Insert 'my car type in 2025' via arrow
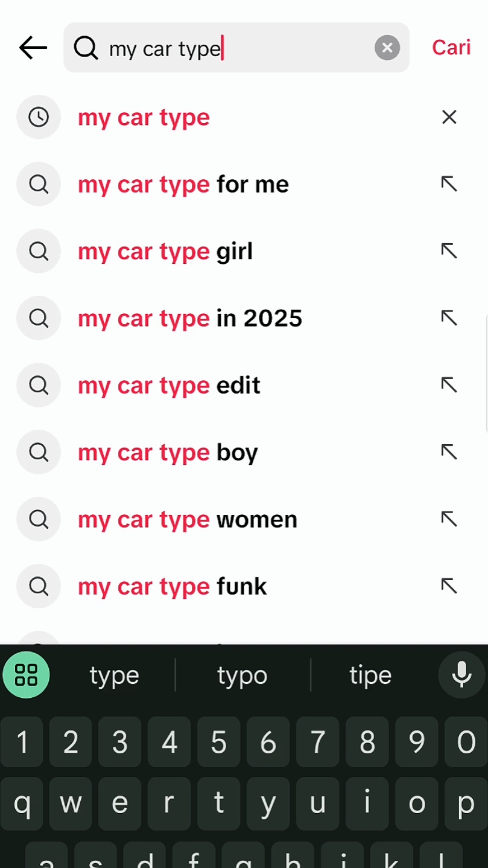This screenshot has width=488, height=868. [x=449, y=318]
